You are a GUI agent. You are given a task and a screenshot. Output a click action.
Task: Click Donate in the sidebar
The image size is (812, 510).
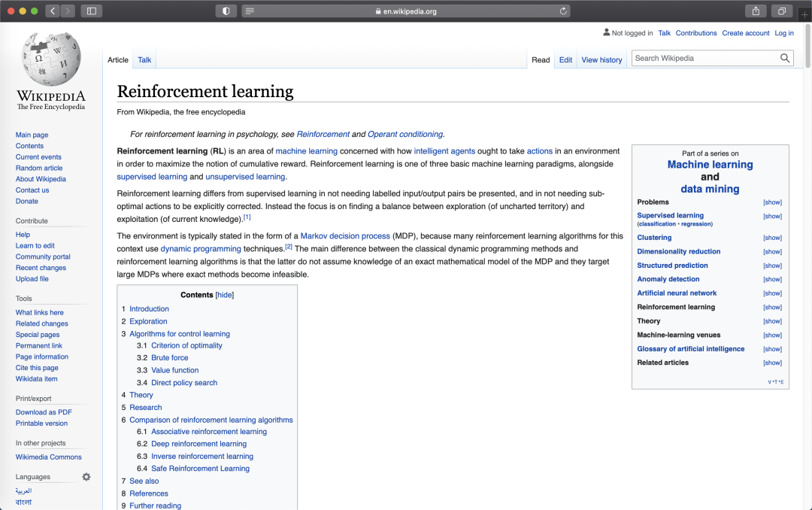click(x=26, y=201)
